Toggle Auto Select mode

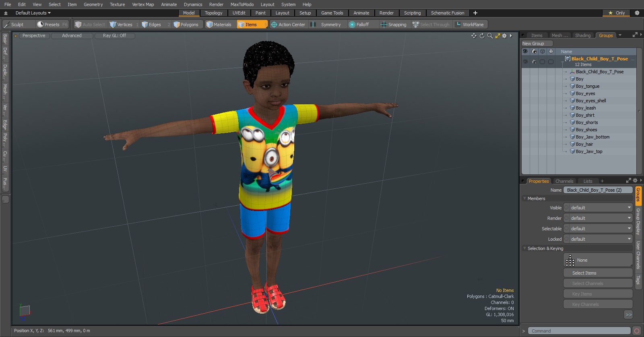[x=90, y=25]
